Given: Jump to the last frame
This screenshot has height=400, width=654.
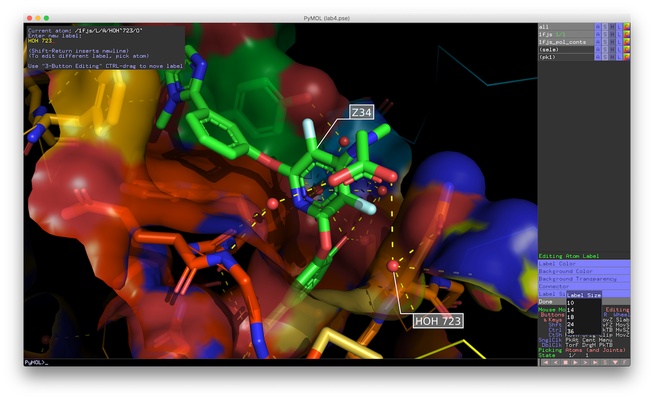Looking at the screenshot, I should click(x=595, y=362).
